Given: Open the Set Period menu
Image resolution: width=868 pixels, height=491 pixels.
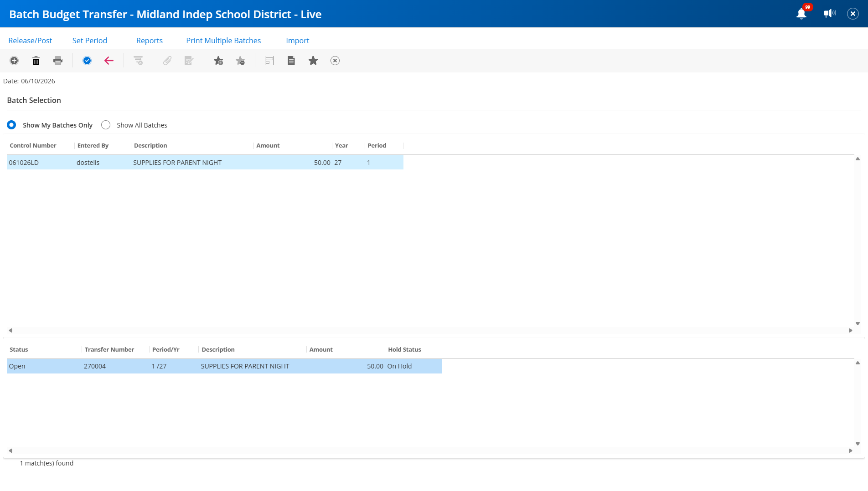Looking at the screenshot, I should click(90, 41).
